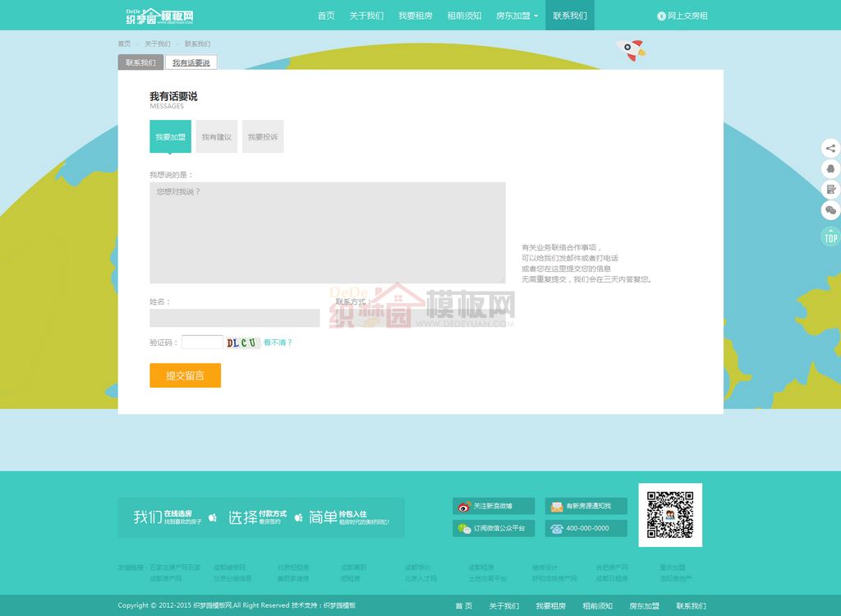
Task: Click the share icon in right sidebar
Action: click(830, 149)
